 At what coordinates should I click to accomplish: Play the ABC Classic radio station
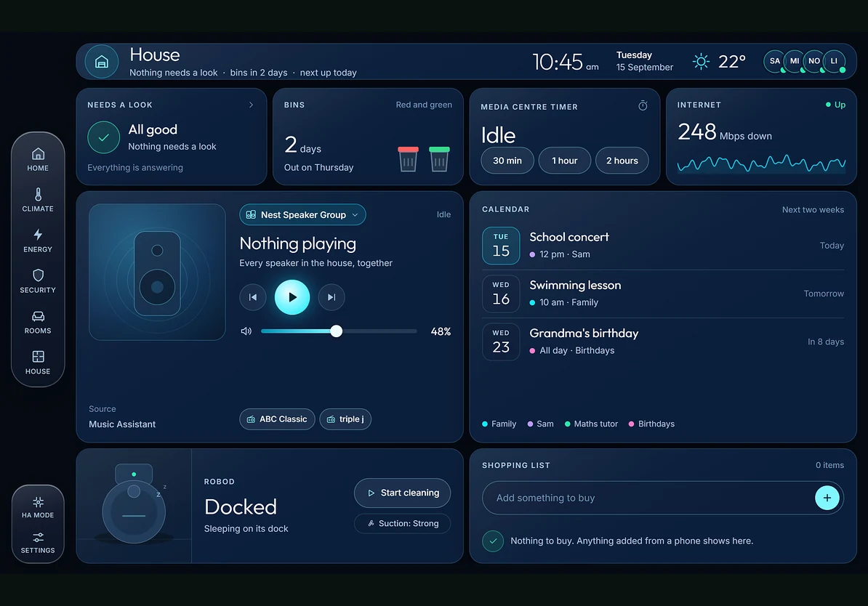[x=277, y=419]
